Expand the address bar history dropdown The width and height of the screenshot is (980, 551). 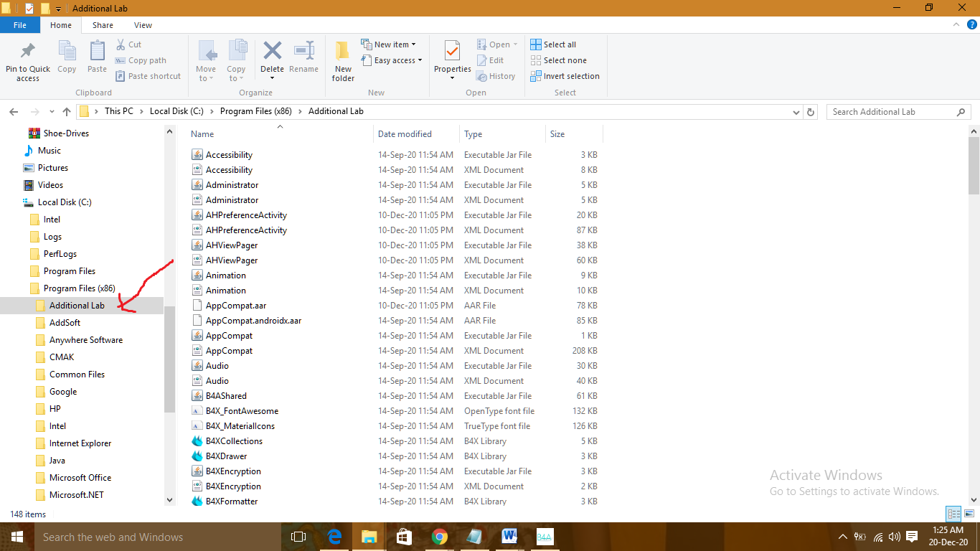pyautogui.click(x=796, y=112)
